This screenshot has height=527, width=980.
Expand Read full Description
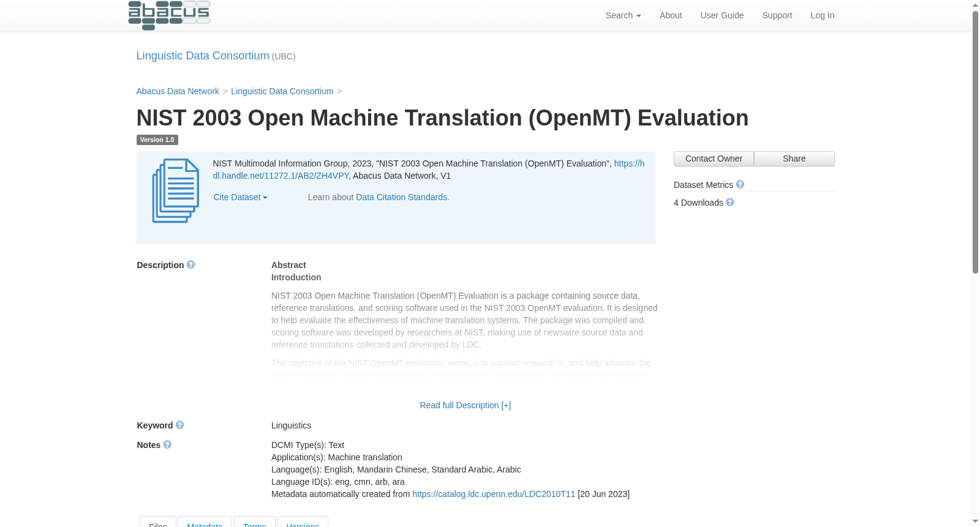click(466, 405)
